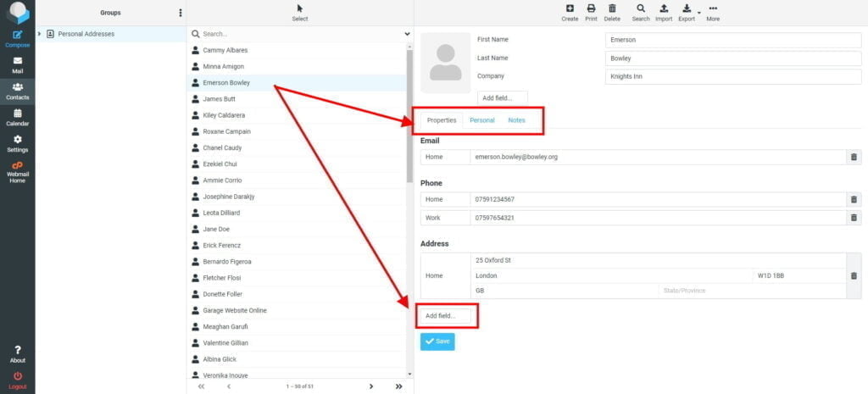Change the email type Home dropdown
This screenshot has width=868, height=394.
tap(445, 157)
